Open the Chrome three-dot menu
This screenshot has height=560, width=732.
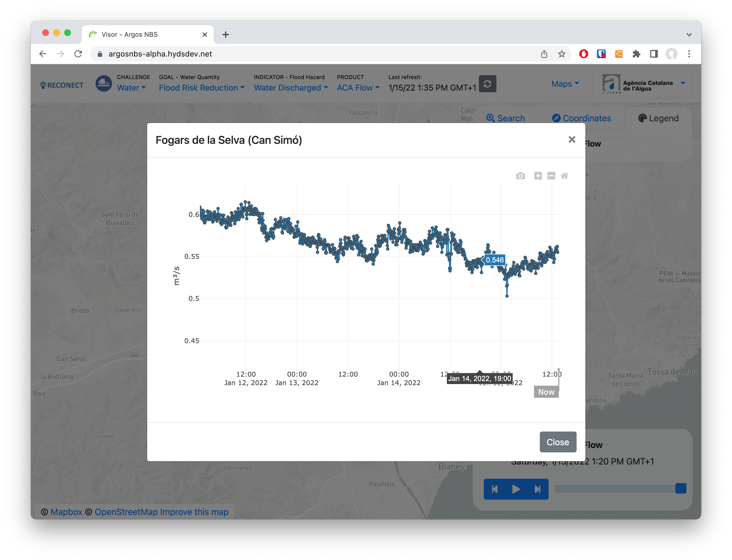(689, 54)
